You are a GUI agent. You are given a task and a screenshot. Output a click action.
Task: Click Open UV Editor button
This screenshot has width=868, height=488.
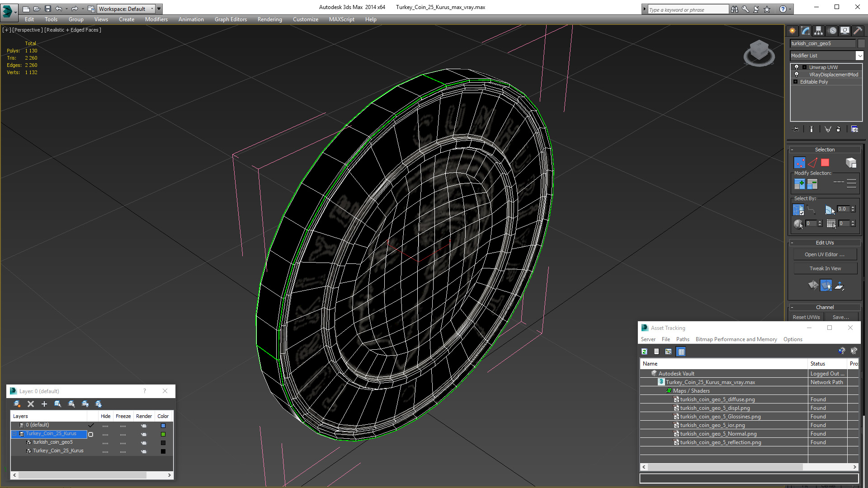coord(825,254)
